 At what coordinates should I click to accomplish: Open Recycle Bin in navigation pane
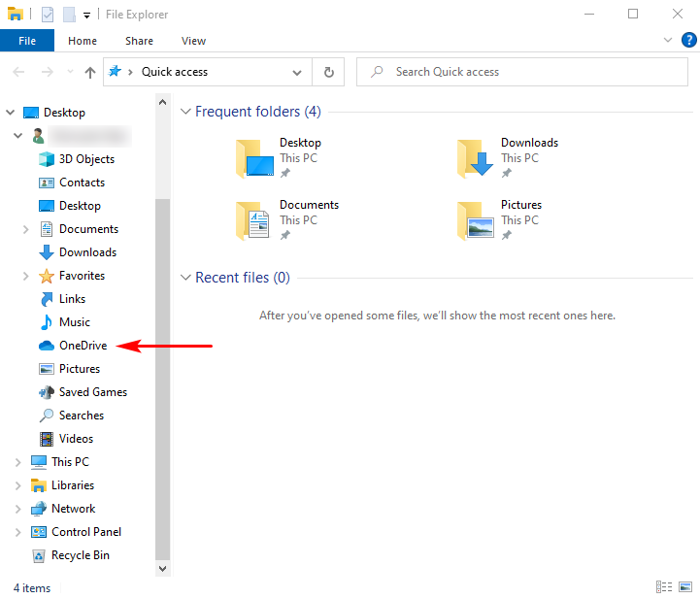pyautogui.click(x=80, y=555)
